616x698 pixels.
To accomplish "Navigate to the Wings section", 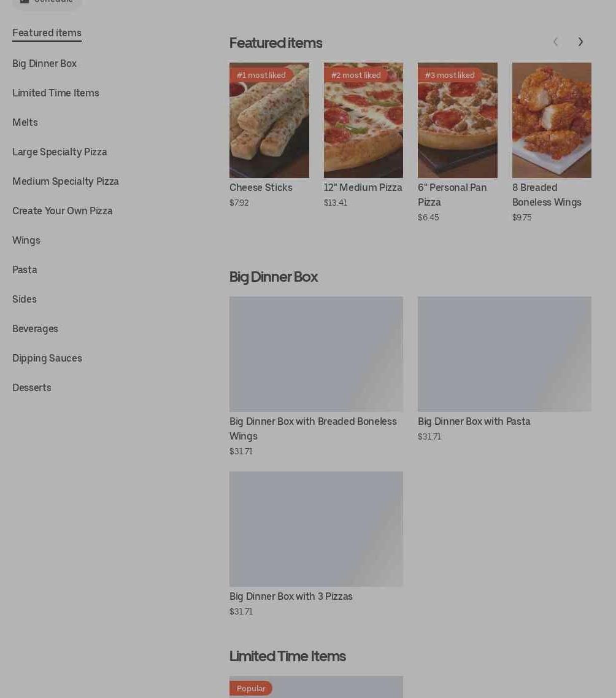I will 26,241.
